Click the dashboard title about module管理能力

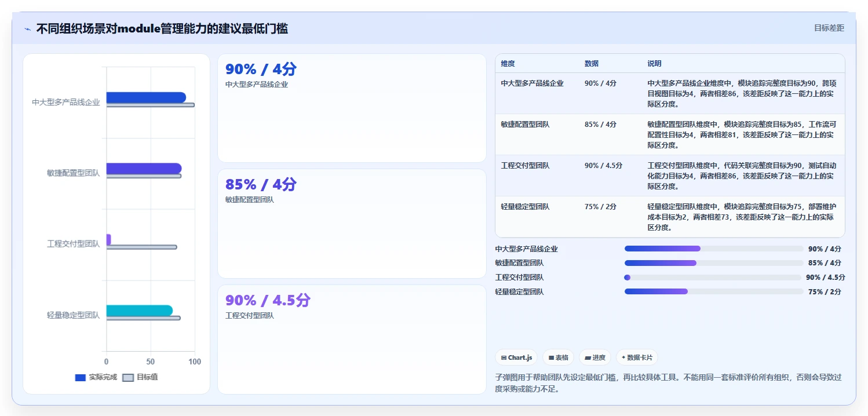162,28
